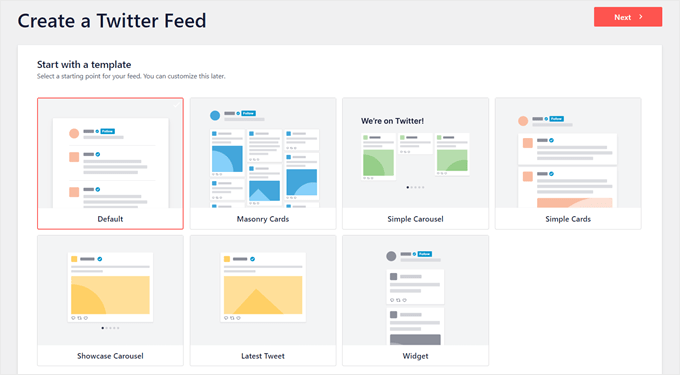Click the blue avatar circle in Masonry Cards
680x375 pixels.
point(215,115)
